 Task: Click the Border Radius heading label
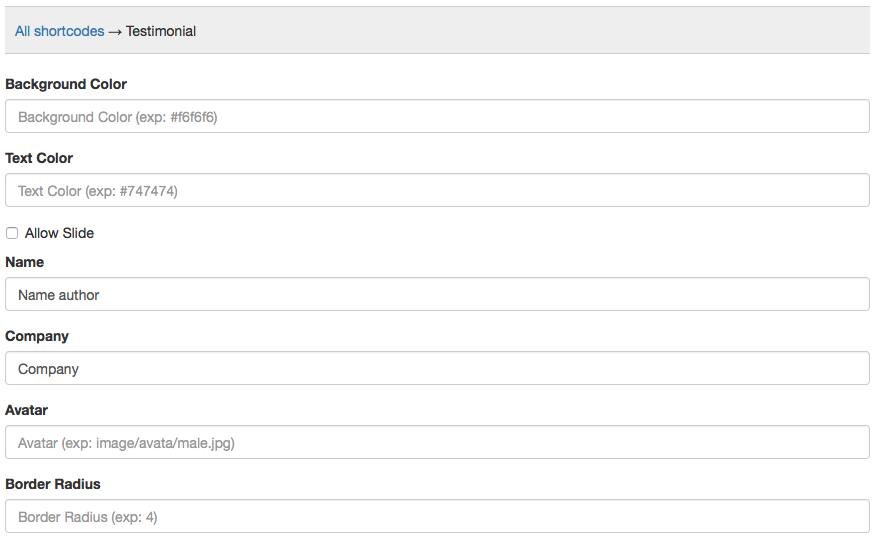pyautogui.click(x=53, y=484)
